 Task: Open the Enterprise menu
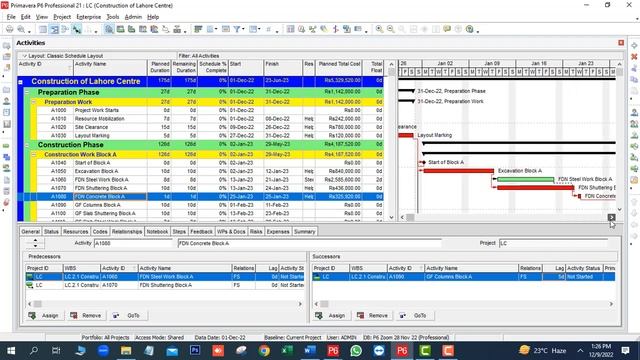coord(89,17)
